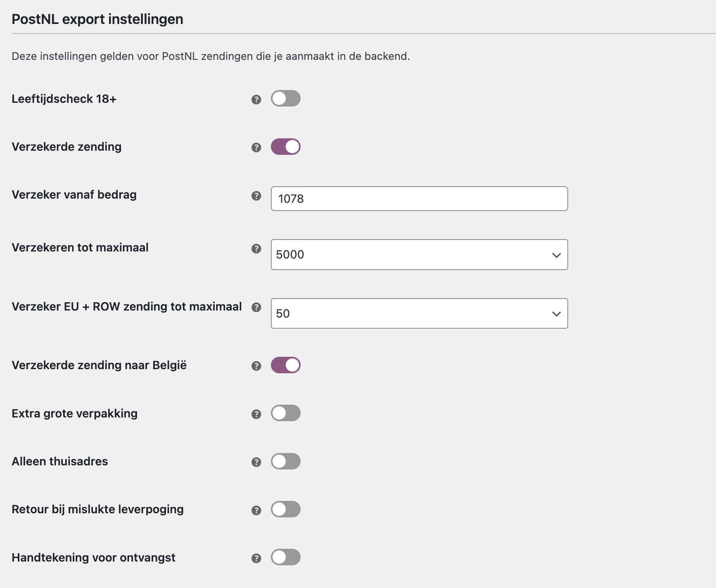Click the question mark next to Verzeker vanaf bedrag
Viewport: 716px width, 588px height.
click(257, 195)
